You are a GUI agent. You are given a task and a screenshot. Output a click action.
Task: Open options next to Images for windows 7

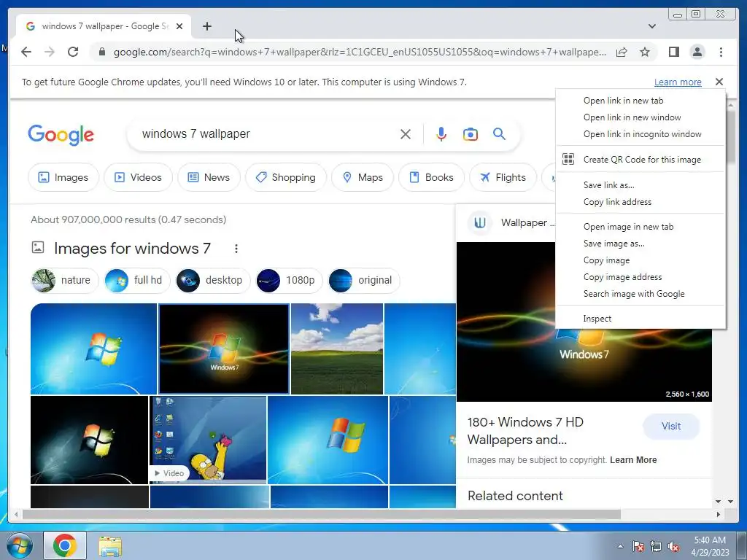pos(236,249)
